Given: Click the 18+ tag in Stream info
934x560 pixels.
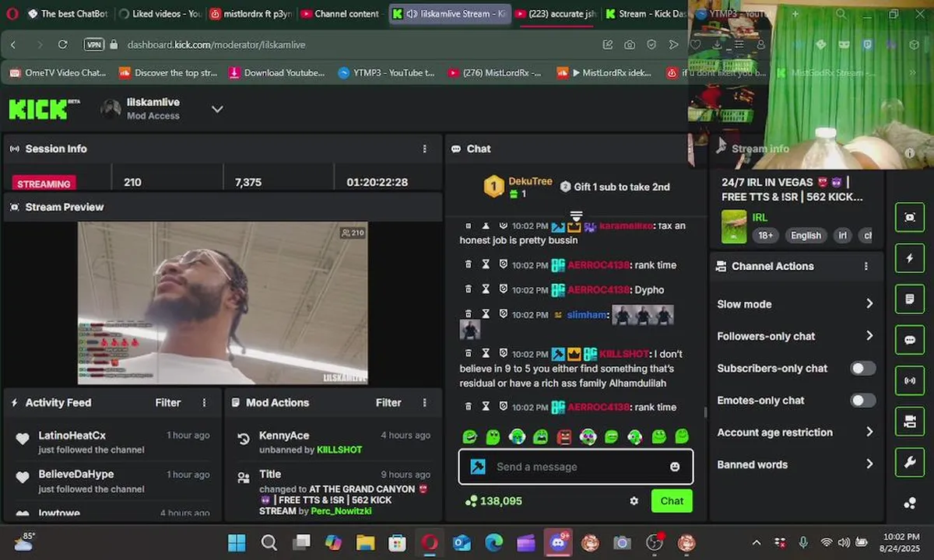Looking at the screenshot, I should tap(765, 236).
